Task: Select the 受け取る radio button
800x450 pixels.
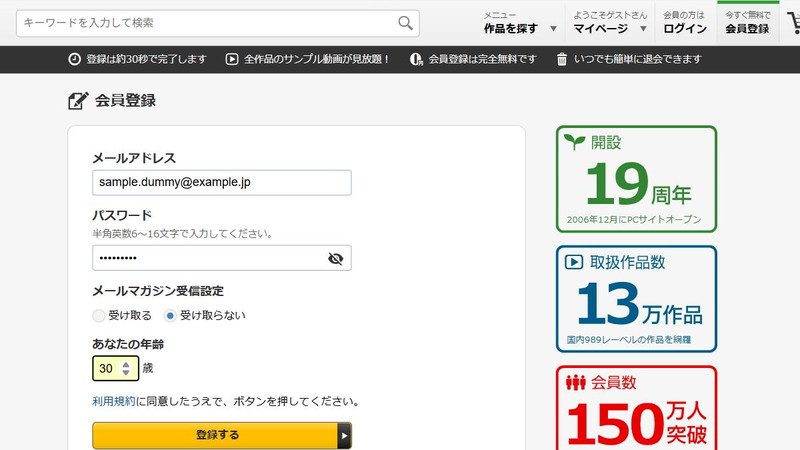Action: coord(98,316)
